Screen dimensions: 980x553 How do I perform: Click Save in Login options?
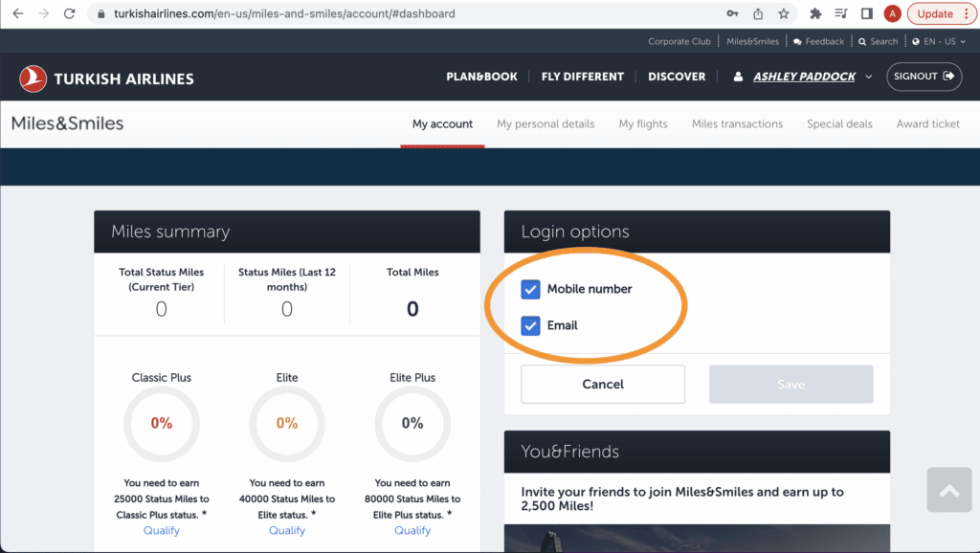point(791,385)
